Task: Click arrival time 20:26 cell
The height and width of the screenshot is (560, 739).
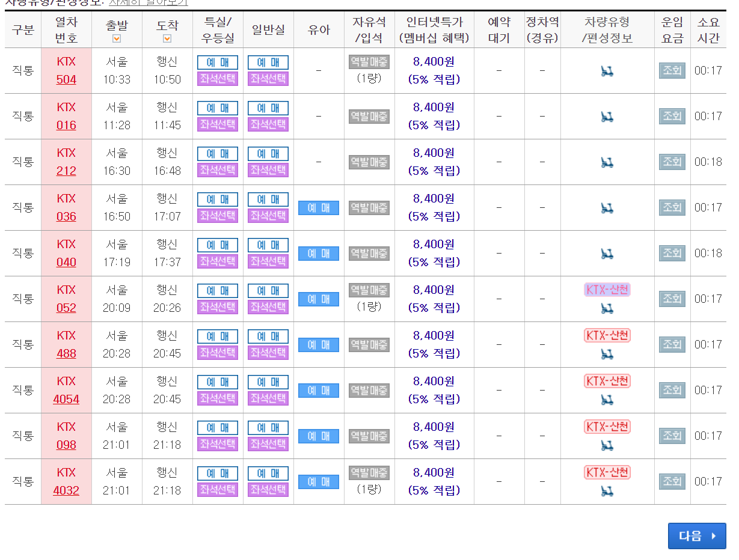Action: (167, 308)
